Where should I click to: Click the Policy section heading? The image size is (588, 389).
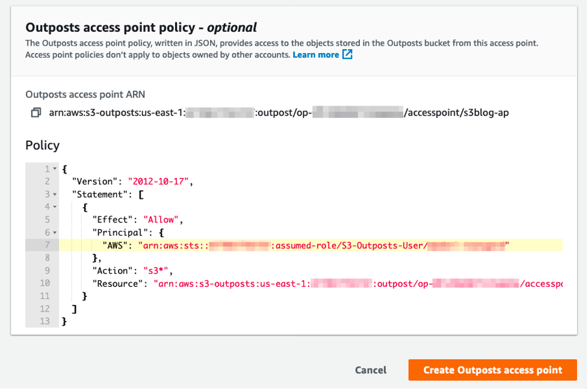coord(42,145)
